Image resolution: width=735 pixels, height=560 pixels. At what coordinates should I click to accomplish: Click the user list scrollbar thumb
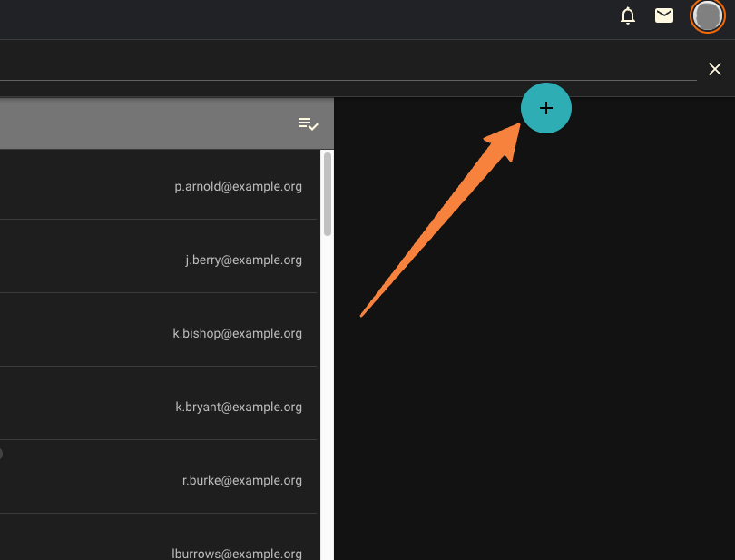(x=328, y=194)
